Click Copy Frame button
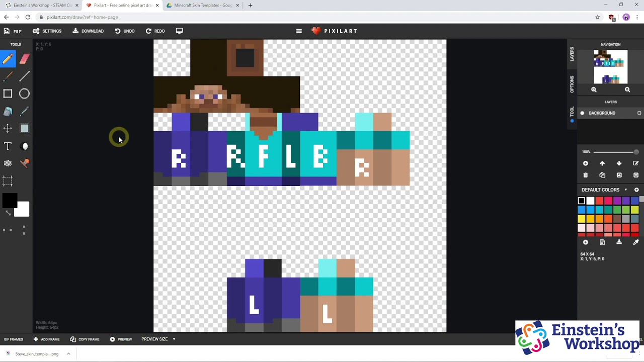 pos(85,339)
